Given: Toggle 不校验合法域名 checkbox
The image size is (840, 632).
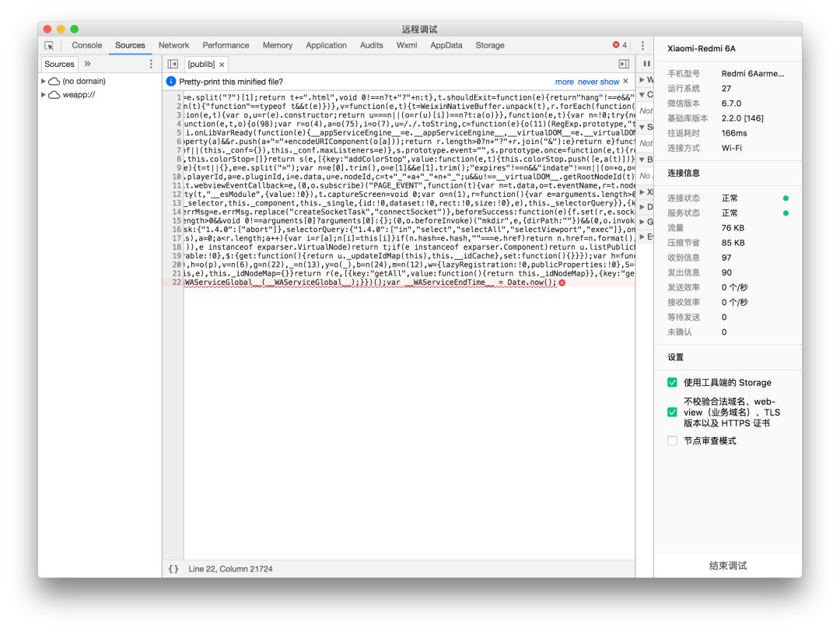Looking at the screenshot, I should 672,413.
